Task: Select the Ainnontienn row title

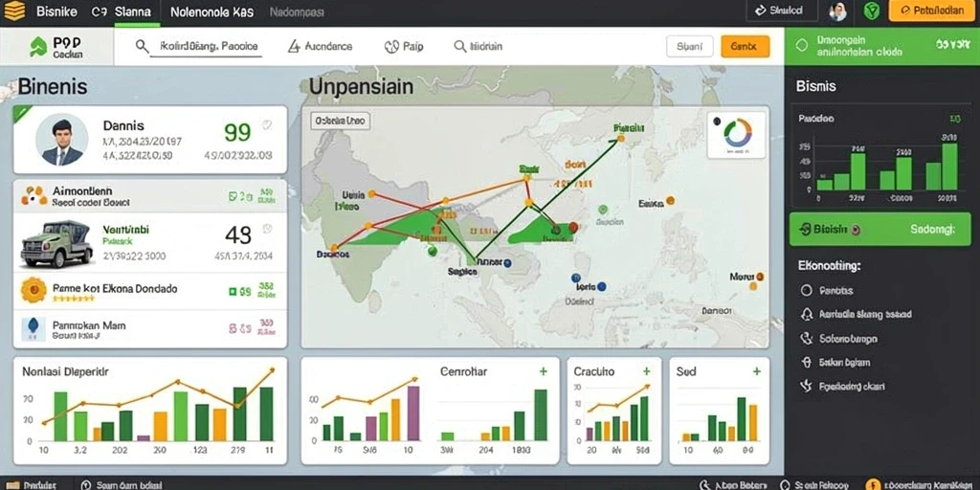Action: [82, 190]
